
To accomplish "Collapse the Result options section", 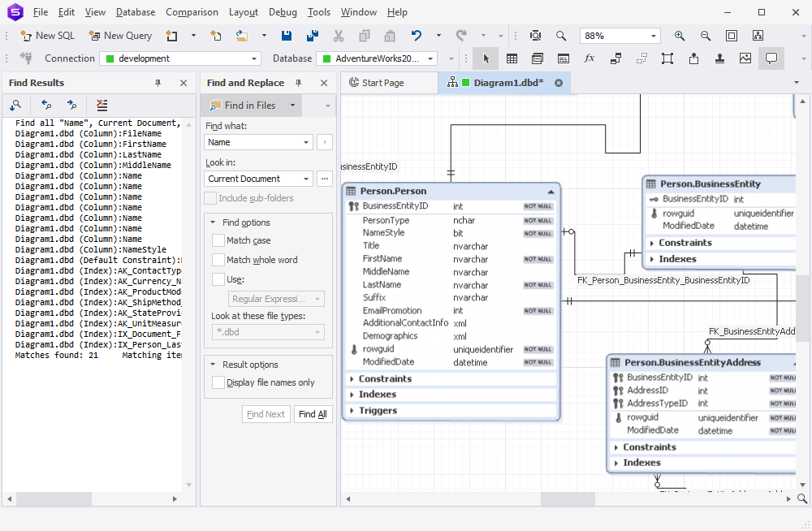I will [x=213, y=365].
